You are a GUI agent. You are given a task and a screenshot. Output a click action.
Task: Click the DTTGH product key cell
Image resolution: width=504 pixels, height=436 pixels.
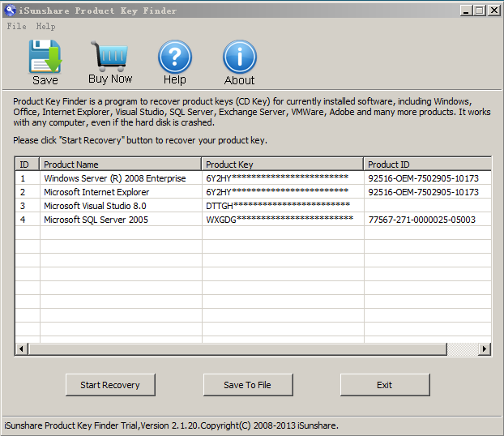(283, 206)
